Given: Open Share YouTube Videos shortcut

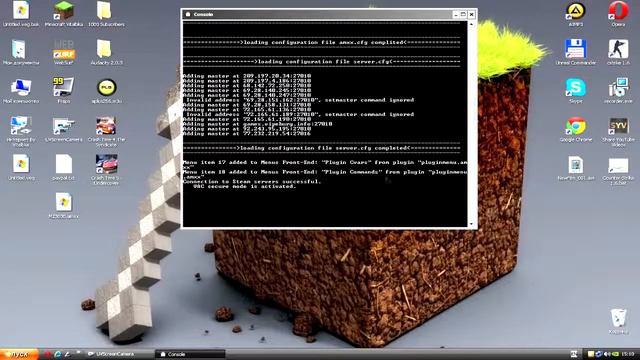Looking at the screenshot, I should click(618, 132).
